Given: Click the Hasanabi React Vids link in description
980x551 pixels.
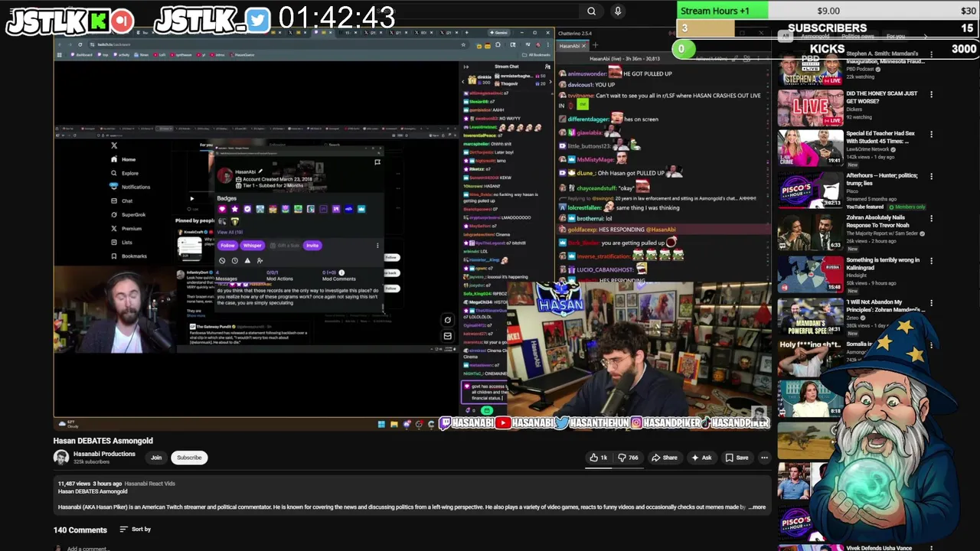Looking at the screenshot, I should 150,484.
